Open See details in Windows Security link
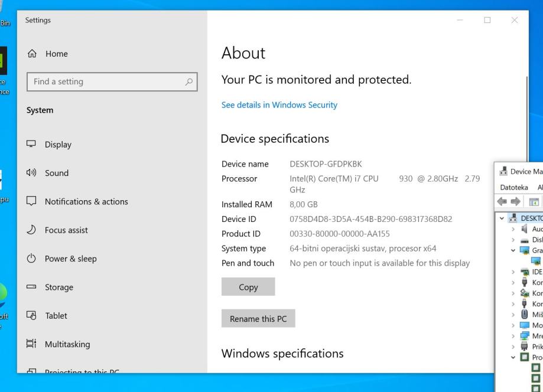This screenshot has height=392, width=543. pyautogui.click(x=279, y=105)
